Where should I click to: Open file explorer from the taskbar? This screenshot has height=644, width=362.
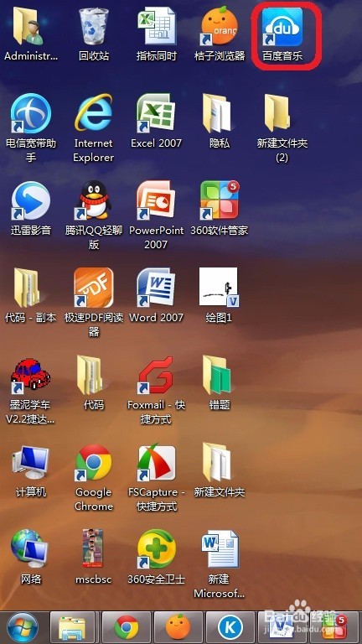pos(72,627)
